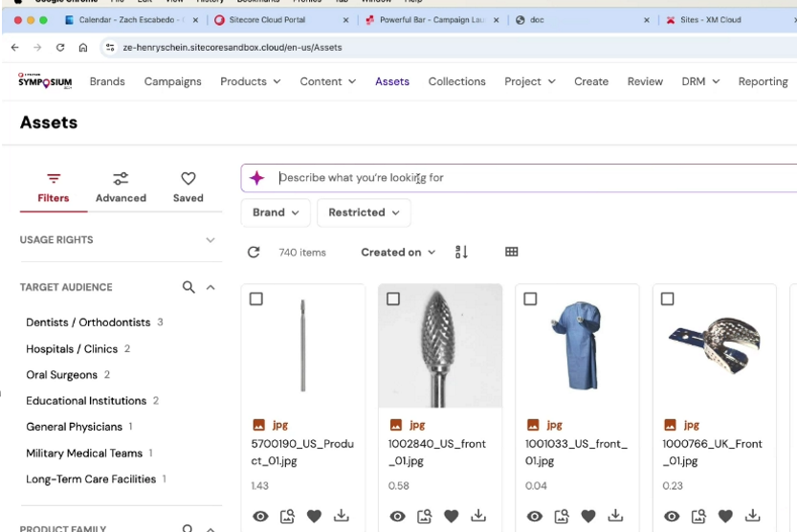Add 1002840_US_front_01.jpg to a collection
Viewport: 797px width, 532px height.
click(x=425, y=517)
